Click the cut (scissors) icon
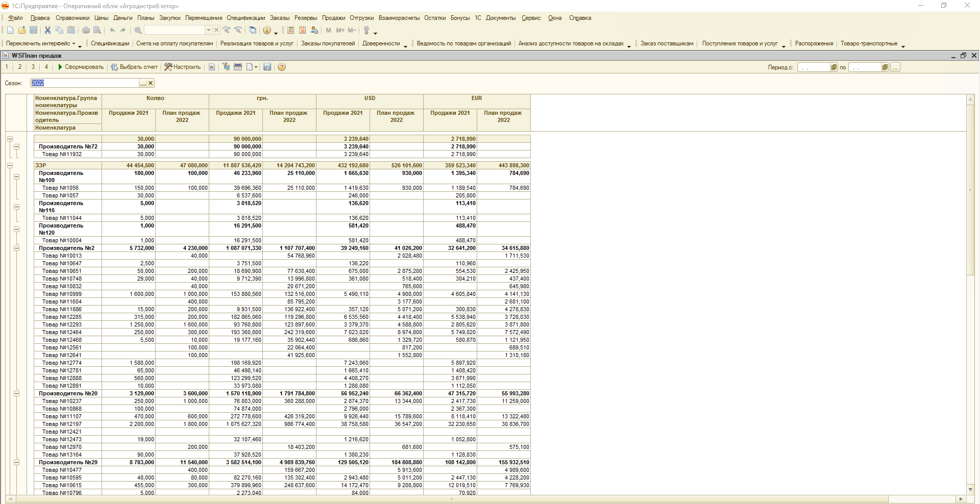Image resolution: width=980 pixels, height=504 pixels. 47,31
